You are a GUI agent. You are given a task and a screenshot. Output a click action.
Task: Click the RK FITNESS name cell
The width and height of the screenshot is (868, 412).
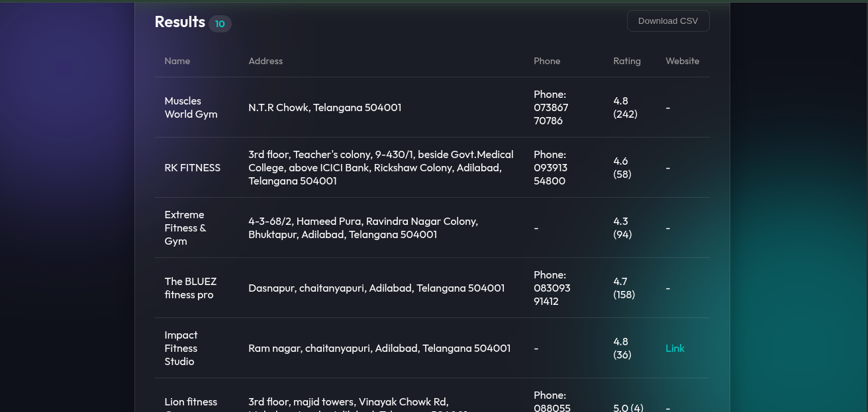click(x=192, y=168)
